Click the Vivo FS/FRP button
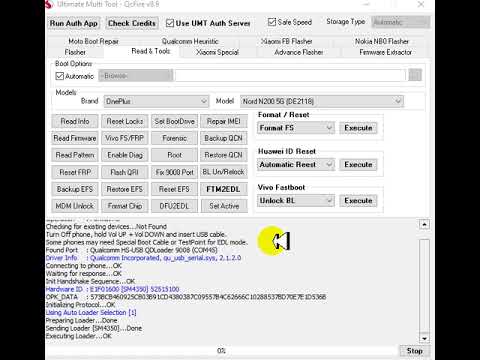The width and height of the screenshot is (480, 360). click(x=125, y=138)
